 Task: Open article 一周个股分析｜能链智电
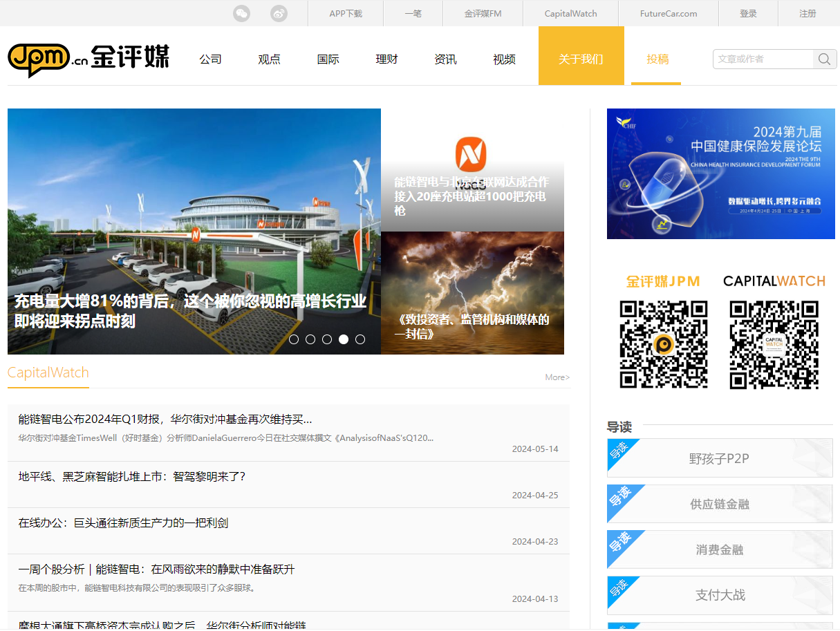pyautogui.click(x=156, y=569)
